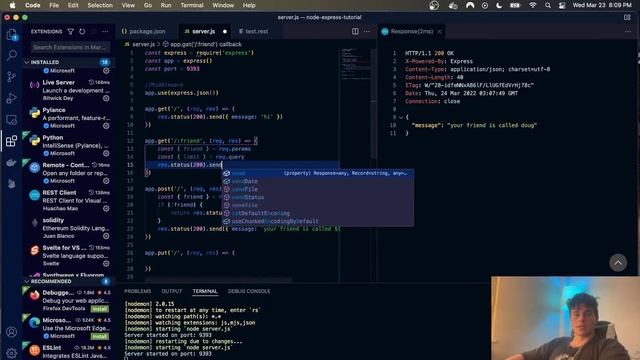This screenshot has height=360, width=640.
Task: Open the Live Server extension entry
Action: click(69, 90)
